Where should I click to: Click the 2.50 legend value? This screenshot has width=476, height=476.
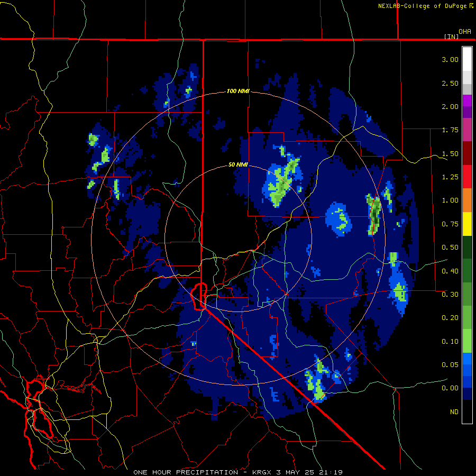[450, 83]
